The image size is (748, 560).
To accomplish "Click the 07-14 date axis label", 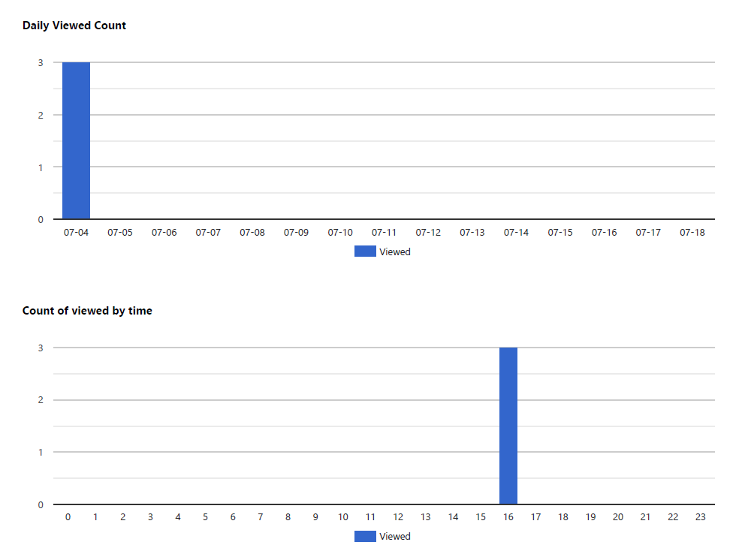I will coord(516,232).
